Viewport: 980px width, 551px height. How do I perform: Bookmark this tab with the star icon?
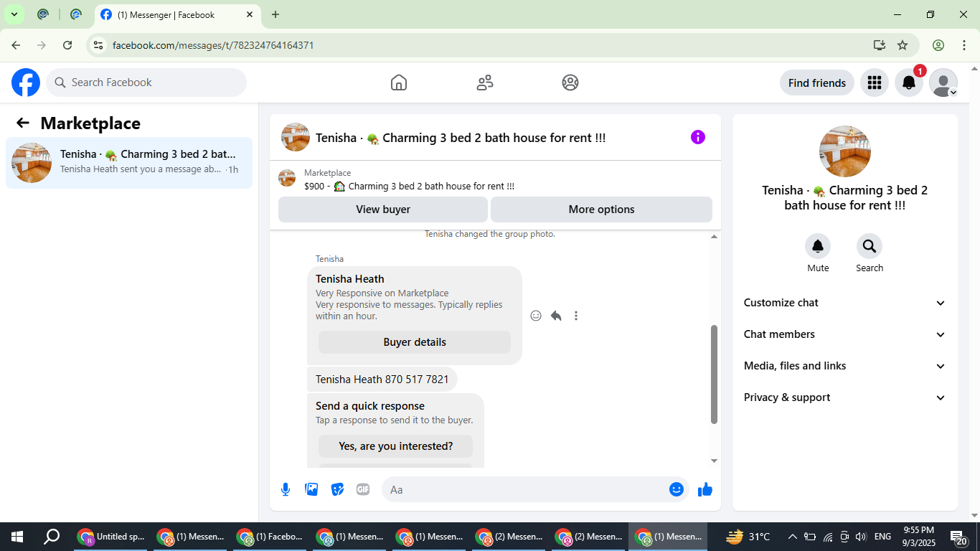[903, 45]
